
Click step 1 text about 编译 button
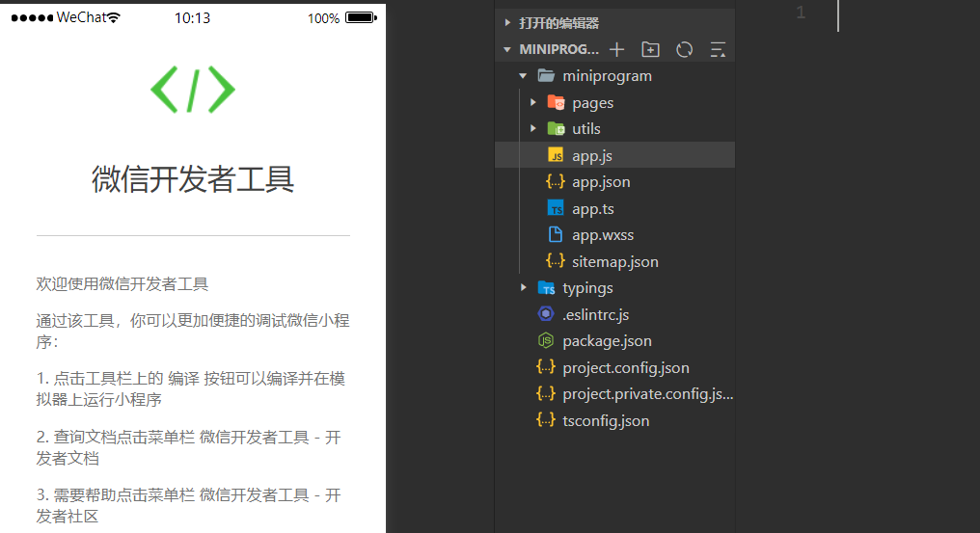coord(191,388)
